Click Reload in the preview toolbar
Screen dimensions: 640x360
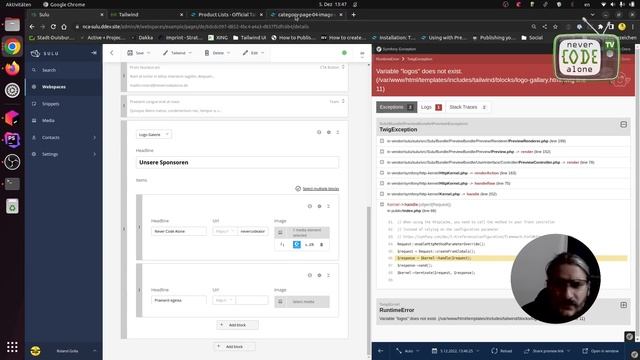[502, 351]
